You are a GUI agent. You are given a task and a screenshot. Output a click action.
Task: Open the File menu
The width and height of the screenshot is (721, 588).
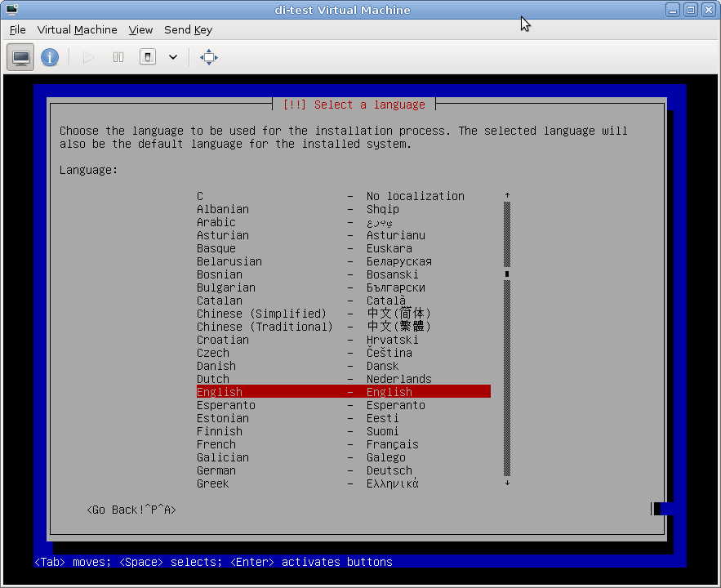pos(17,30)
